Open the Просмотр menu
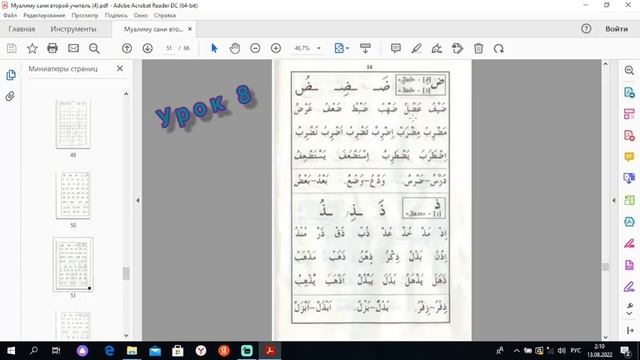The width and height of the screenshot is (640, 360). click(x=85, y=15)
